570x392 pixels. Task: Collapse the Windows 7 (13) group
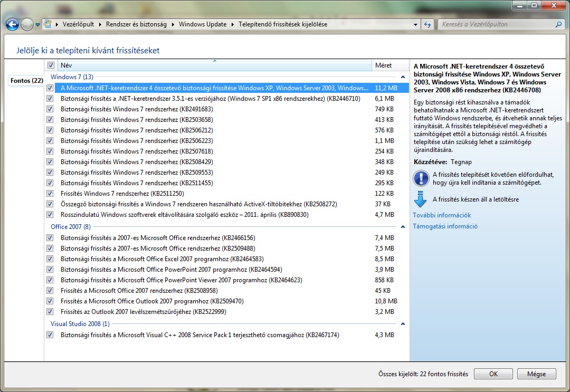point(403,77)
